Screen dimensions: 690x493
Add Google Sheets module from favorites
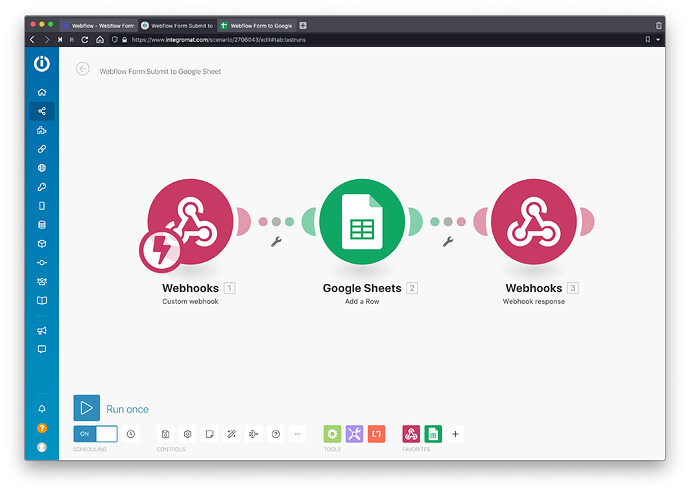(x=433, y=434)
